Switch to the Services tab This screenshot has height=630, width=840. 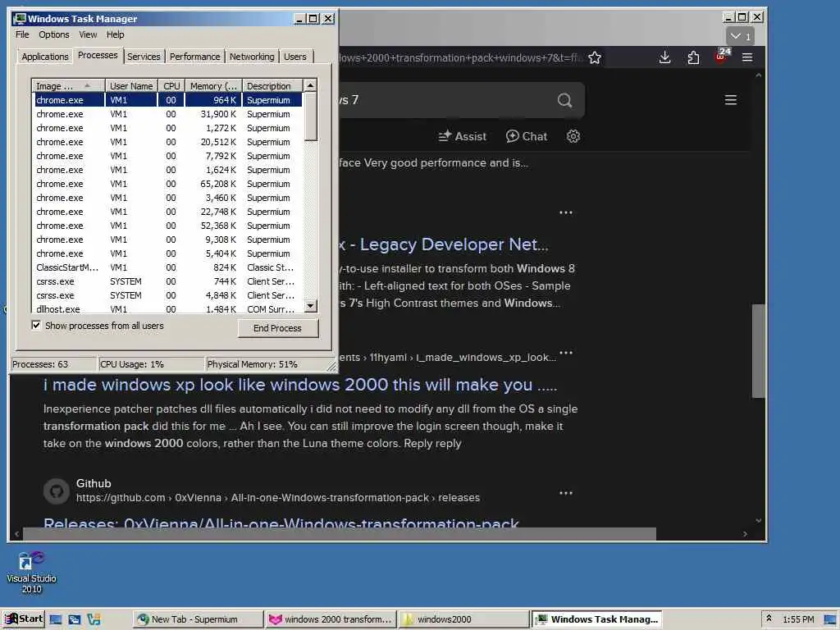(144, 57)
